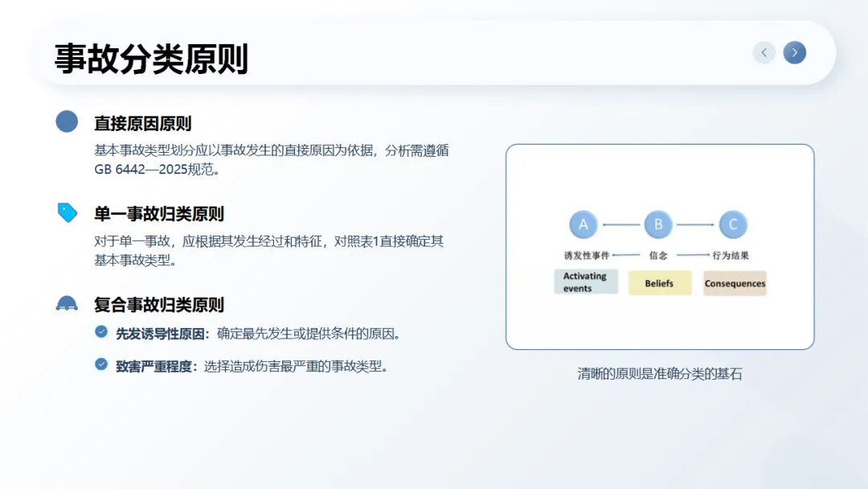
Task: Click the helmet icon beside 复合事故归类原则
Action: 67,303
